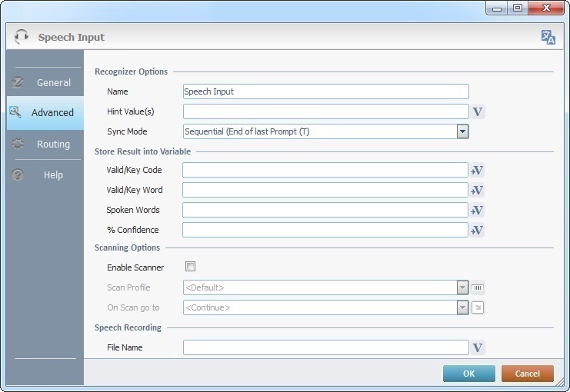Screen dimensions: 570x392
Task: Click the variable picker beside % Confidence
Action: 477,230
